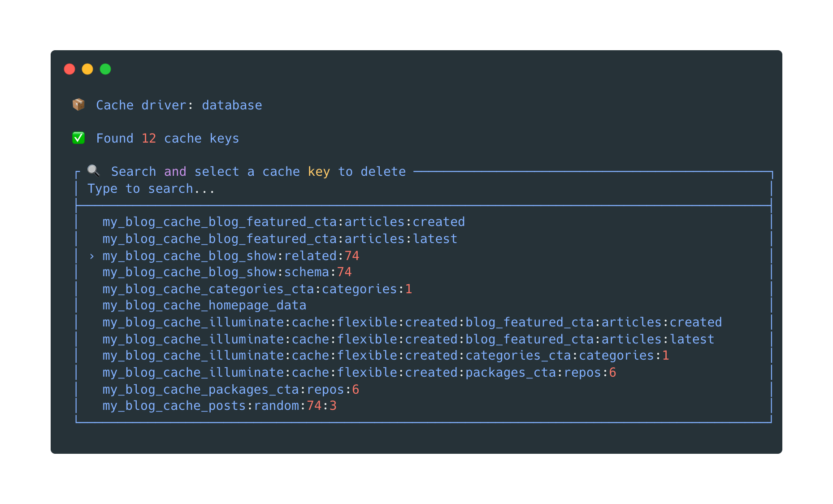Select the my_blog_cache_packages_cta:repos:6 key

tap(230, 390)
